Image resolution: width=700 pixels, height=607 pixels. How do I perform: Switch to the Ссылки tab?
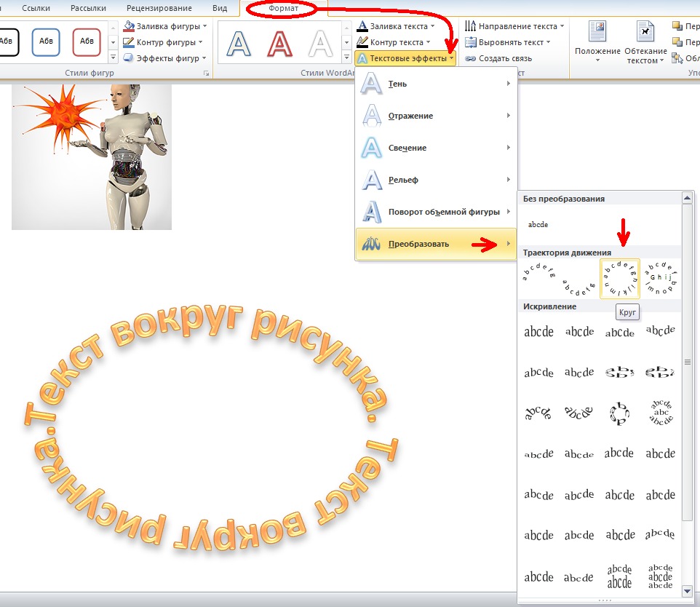[36, 8]
